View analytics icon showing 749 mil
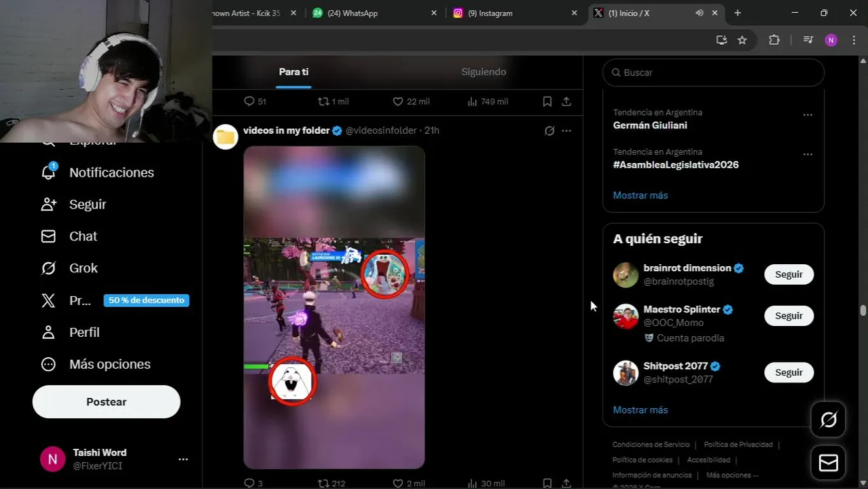Screen dimensions: 868x489 click(472, 101)
